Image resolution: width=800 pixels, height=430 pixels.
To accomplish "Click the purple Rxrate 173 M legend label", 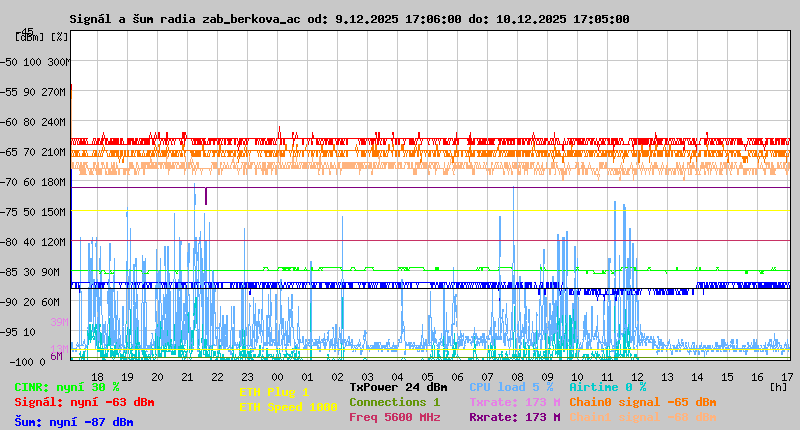I will 514,417.
